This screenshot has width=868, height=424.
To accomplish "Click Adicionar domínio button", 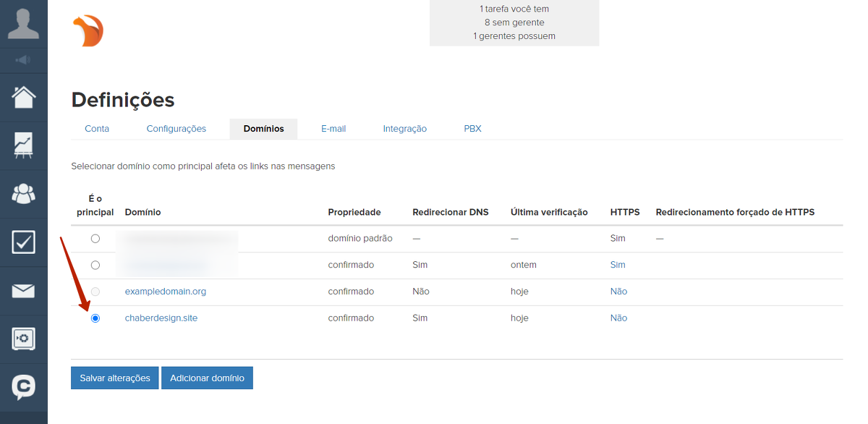I will [207, 378].
